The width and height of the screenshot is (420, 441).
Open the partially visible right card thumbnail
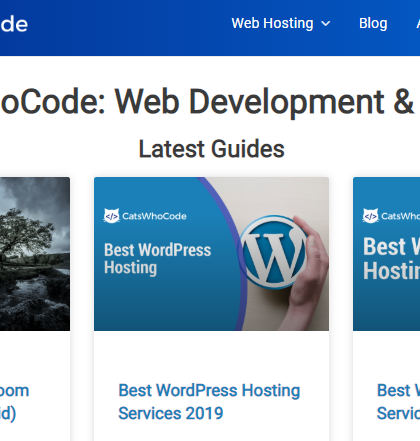click(386, 254)
